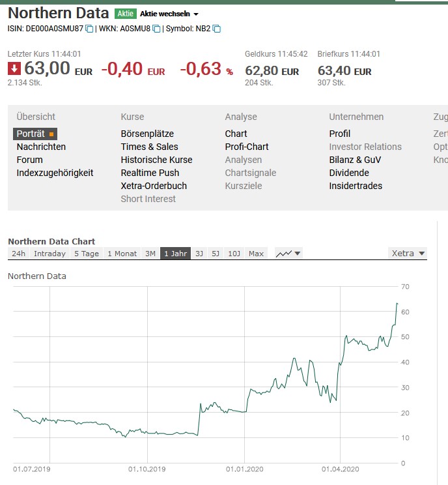Select the 3J chart range
This screenshot has height=485, width=448.
199,254
